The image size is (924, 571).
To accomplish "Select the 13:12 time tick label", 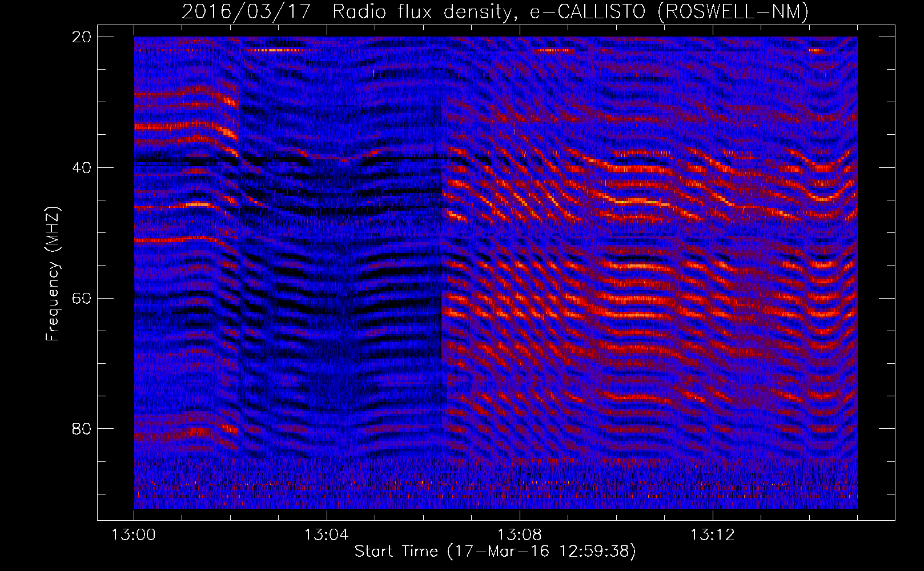I will [x=713, y=535].
